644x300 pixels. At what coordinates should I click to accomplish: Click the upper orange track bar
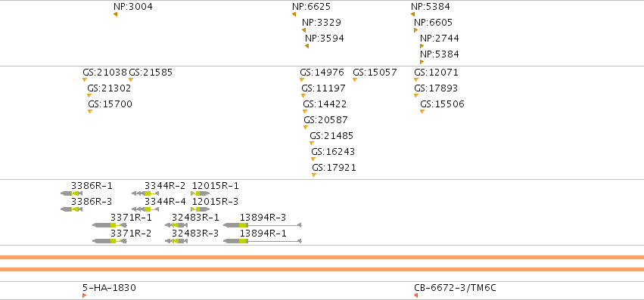coord(322,258)
